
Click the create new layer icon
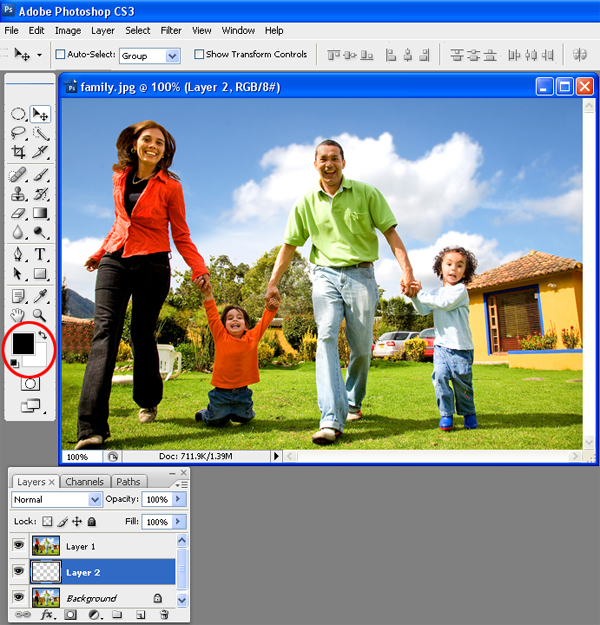140,614
